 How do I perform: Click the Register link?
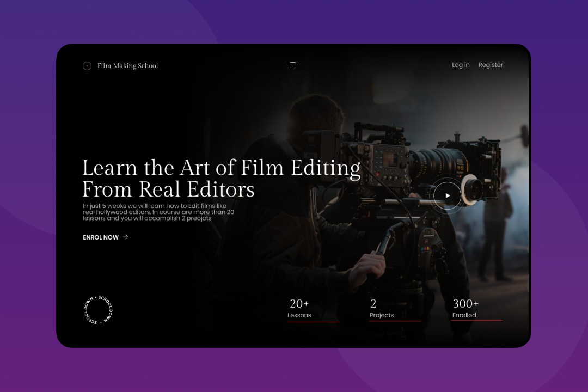pos(491,65)
